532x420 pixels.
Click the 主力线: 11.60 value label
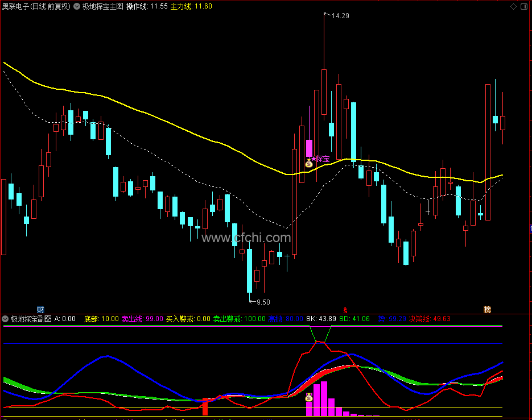click(191, 6)
